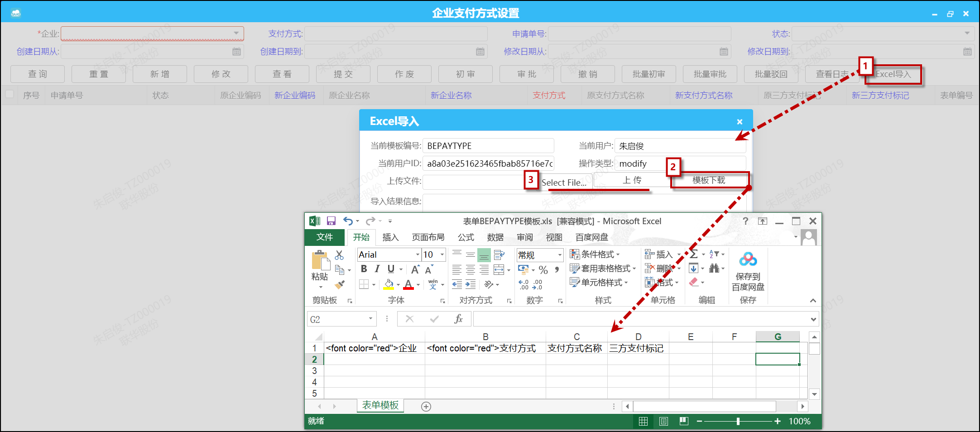
Task: Click the AutoSum sigma icon
Action: (x=693, y=254)
